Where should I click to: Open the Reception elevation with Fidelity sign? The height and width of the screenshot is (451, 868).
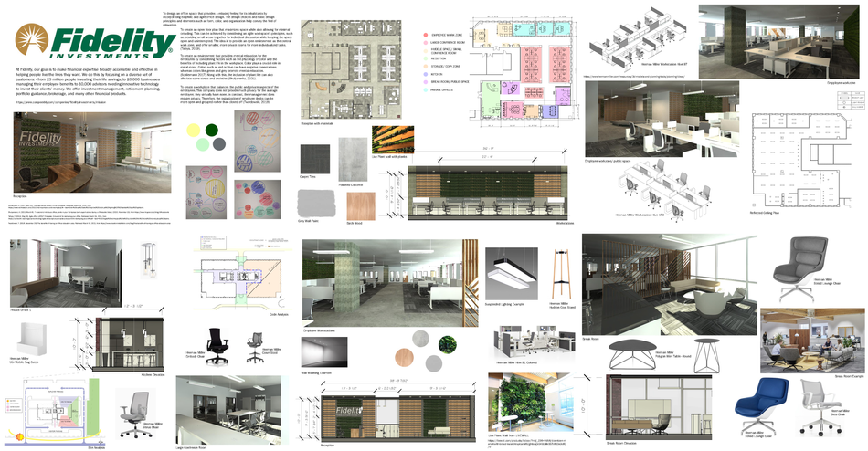(x=397, y=418)
